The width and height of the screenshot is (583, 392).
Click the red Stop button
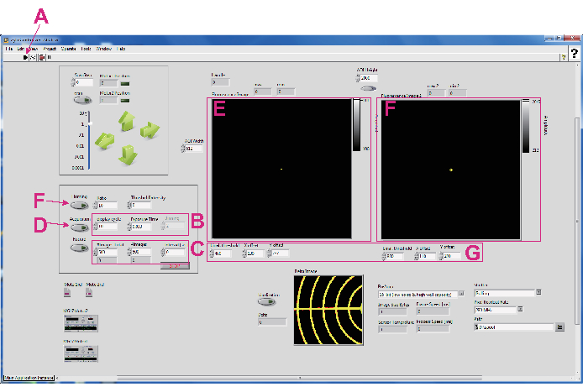coord(175,265)
